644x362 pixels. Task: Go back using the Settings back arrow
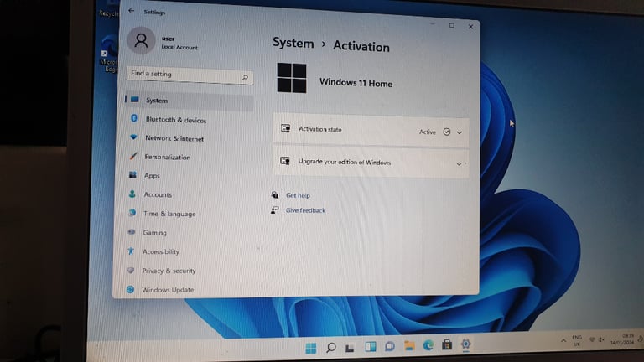coord(132,11)
